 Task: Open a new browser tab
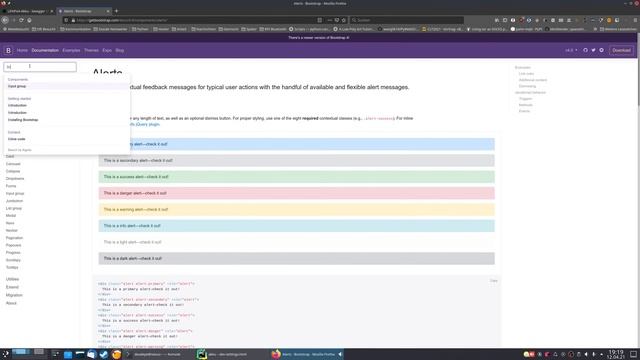[116, 11]
